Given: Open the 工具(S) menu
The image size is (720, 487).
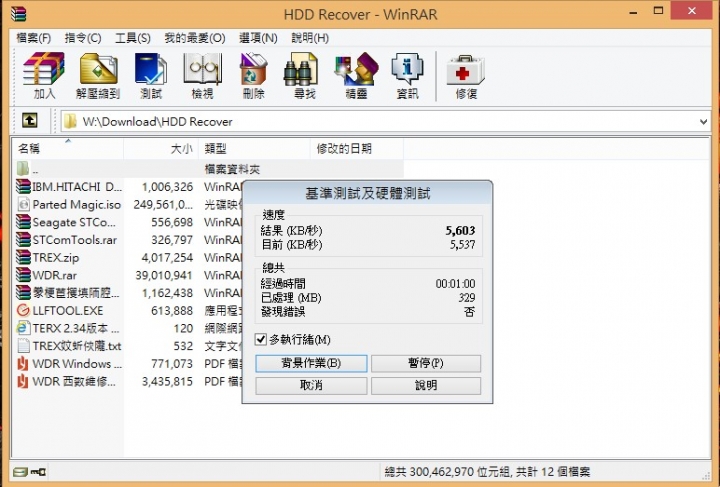Looking at the screenshot, I should point(133,38).
